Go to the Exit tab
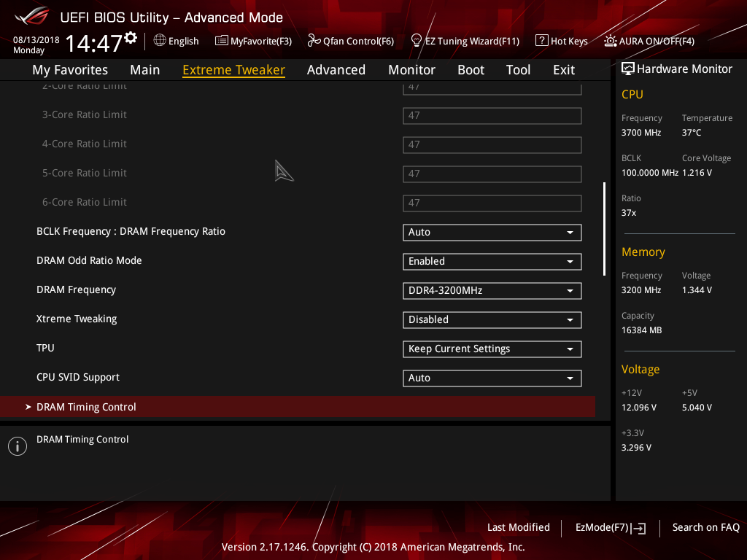 pyautogui.click(x=564, y=70)
